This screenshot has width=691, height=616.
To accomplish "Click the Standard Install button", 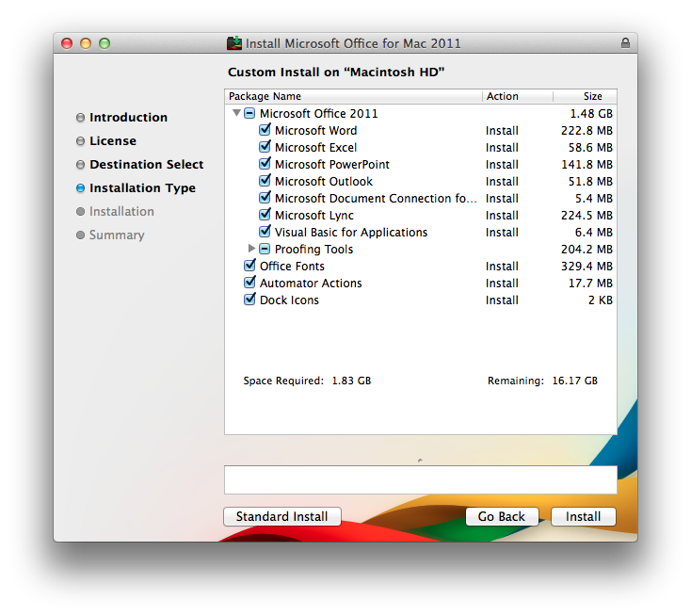I will pyautogui.click(x=282, y=516).
